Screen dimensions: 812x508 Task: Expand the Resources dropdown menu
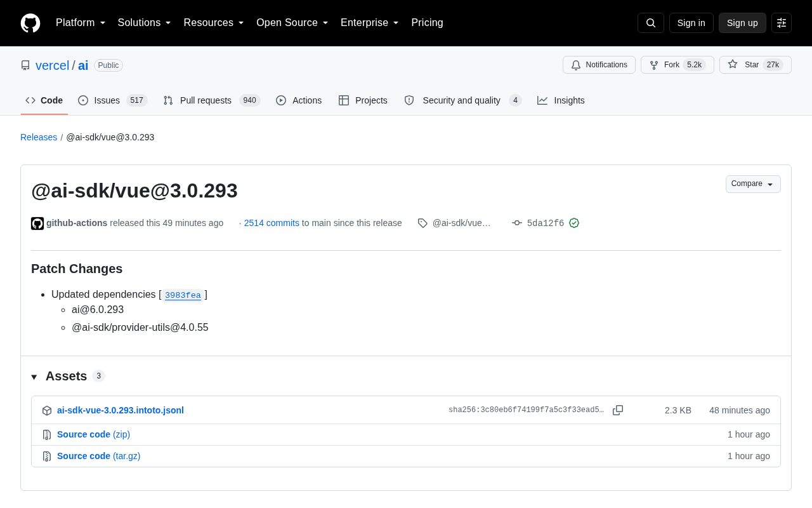point(214,23)
